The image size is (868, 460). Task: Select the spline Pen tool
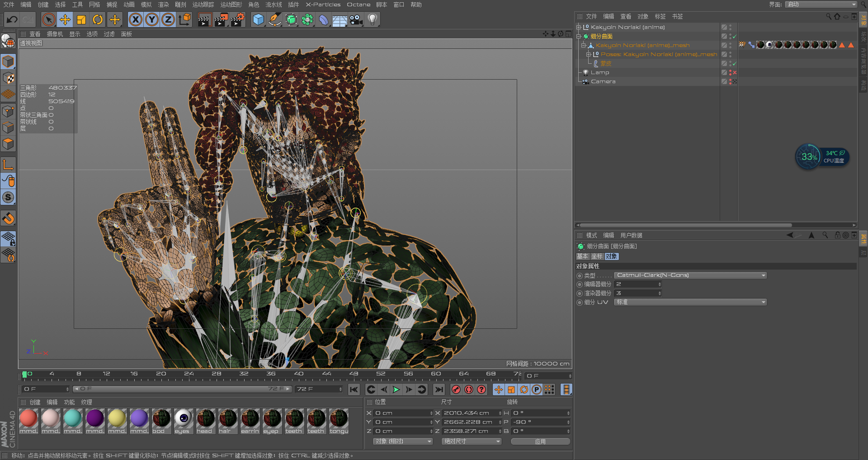coord(274,19)
